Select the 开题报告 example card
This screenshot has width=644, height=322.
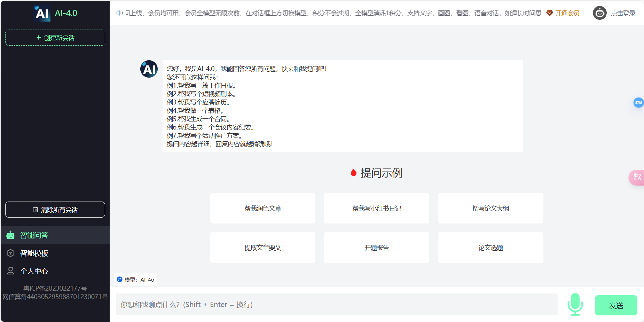click(377, 248)
